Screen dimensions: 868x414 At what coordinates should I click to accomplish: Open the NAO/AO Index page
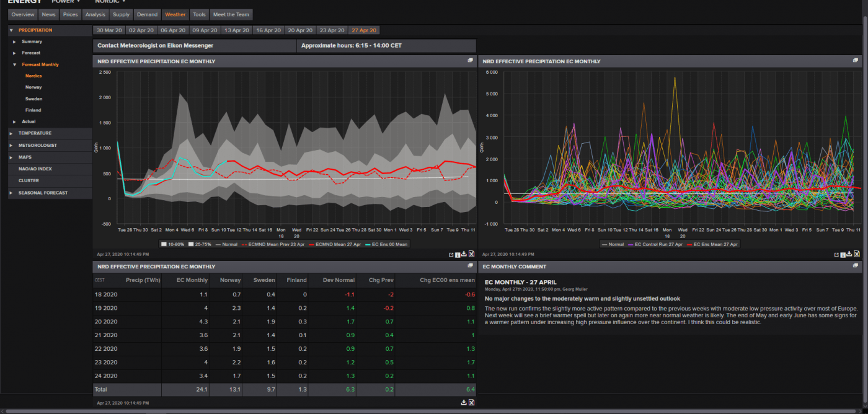coord(35,169)
